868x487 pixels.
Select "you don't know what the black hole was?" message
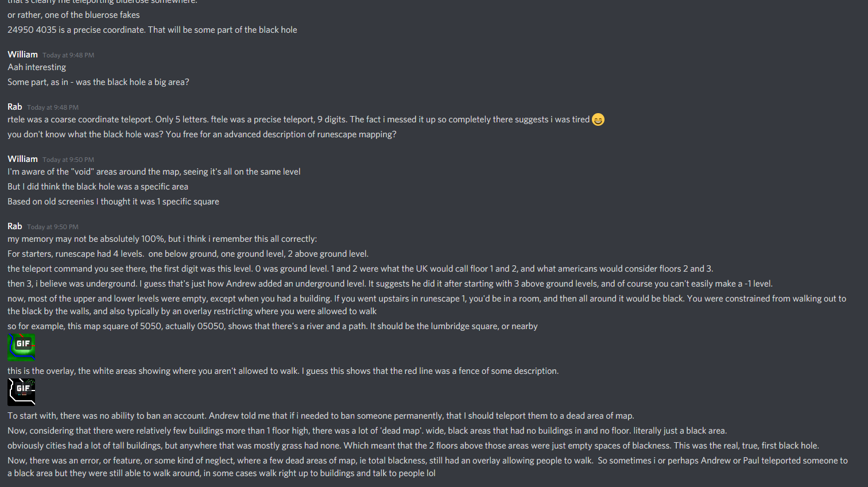(x=201, y=134)
